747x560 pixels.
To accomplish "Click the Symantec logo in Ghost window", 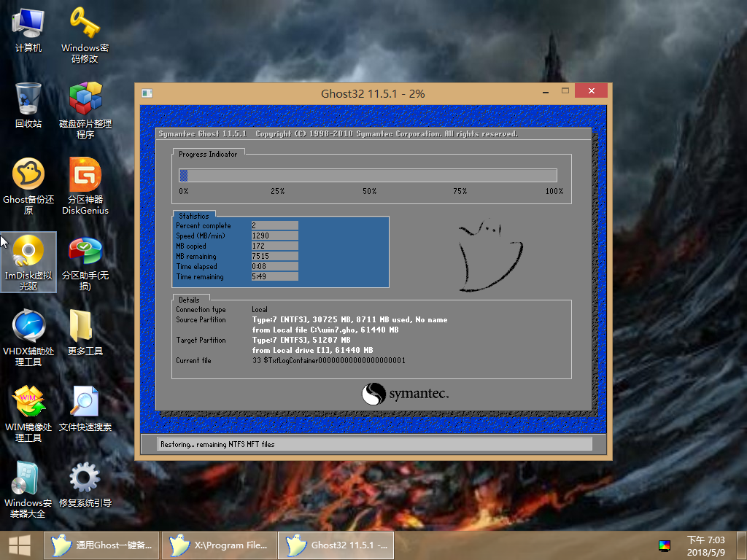I will coord(405,394).
